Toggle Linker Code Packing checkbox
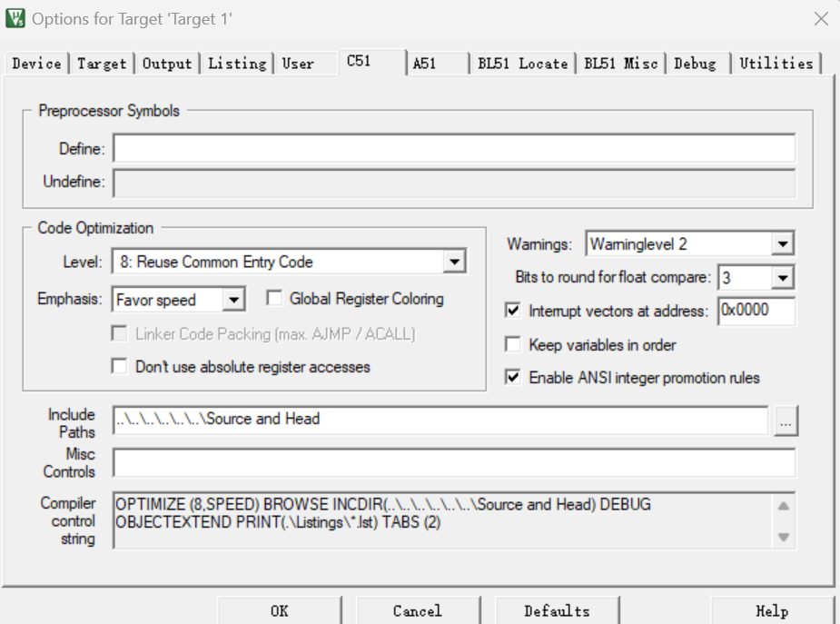Image resolution: width=840 pixels, height=624 pixels. [119, 333]
